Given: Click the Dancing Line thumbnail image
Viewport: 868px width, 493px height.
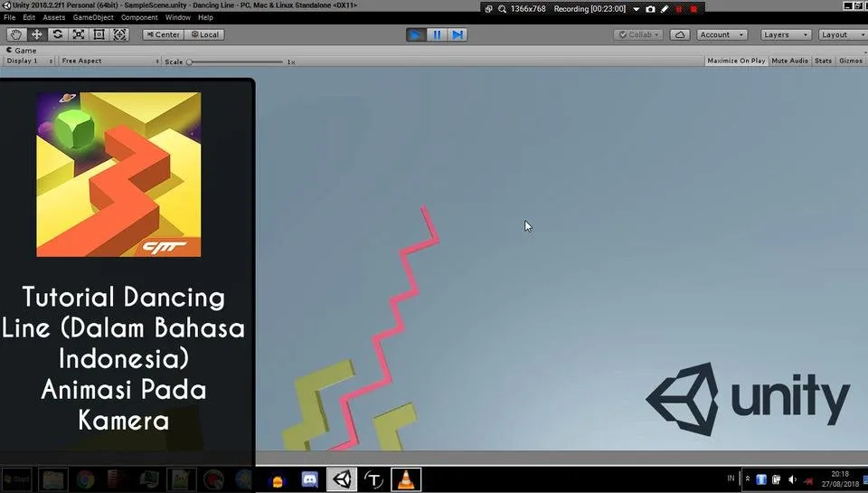Looking at the screenshot, I should click(118, 175).
